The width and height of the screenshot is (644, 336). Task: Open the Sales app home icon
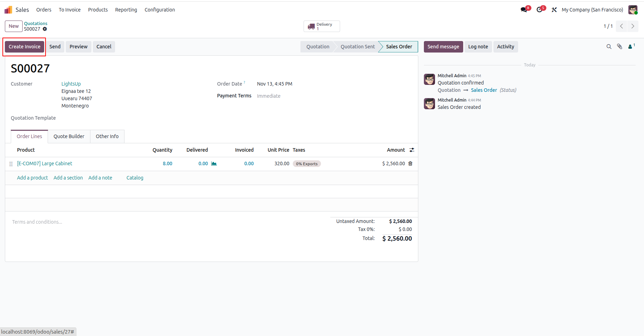(x=8, y=10)
